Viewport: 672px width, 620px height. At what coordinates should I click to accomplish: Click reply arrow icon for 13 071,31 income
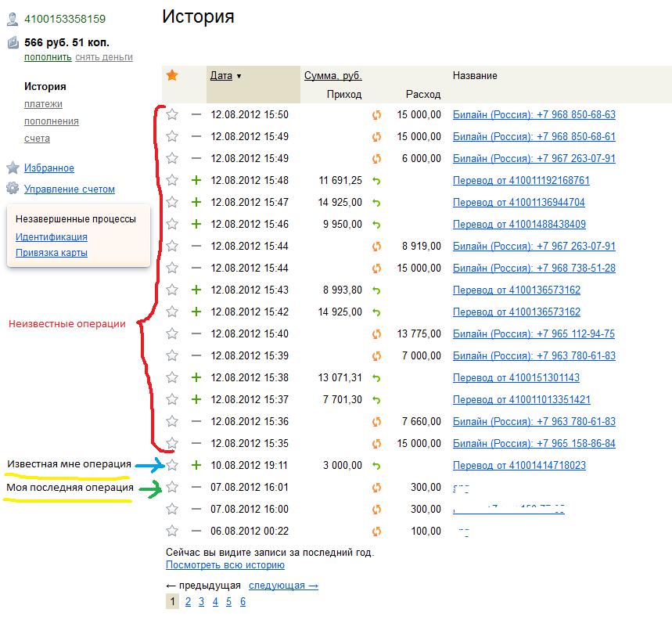[x=376, y=378]
